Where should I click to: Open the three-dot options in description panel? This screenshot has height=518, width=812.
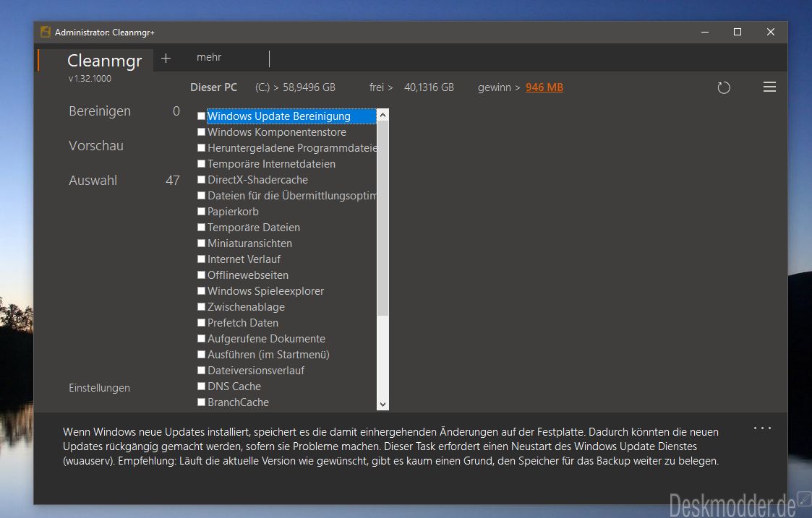762,428
